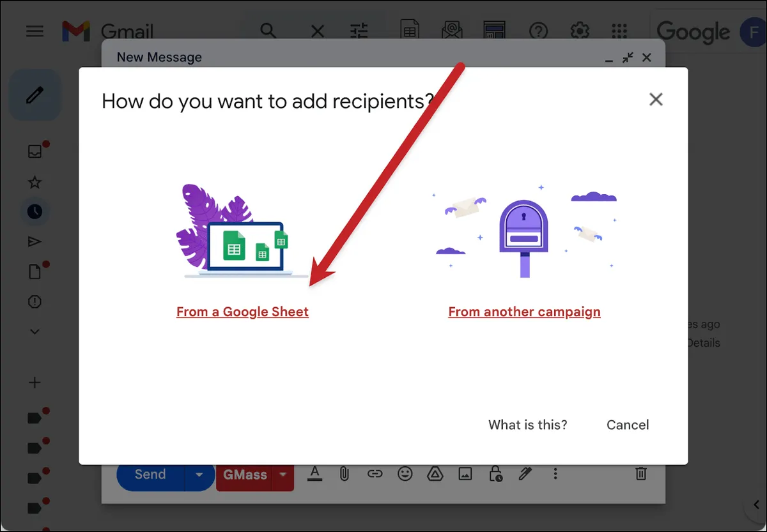Click the GMass spreadsheet icon in header

tap(409, 31)
